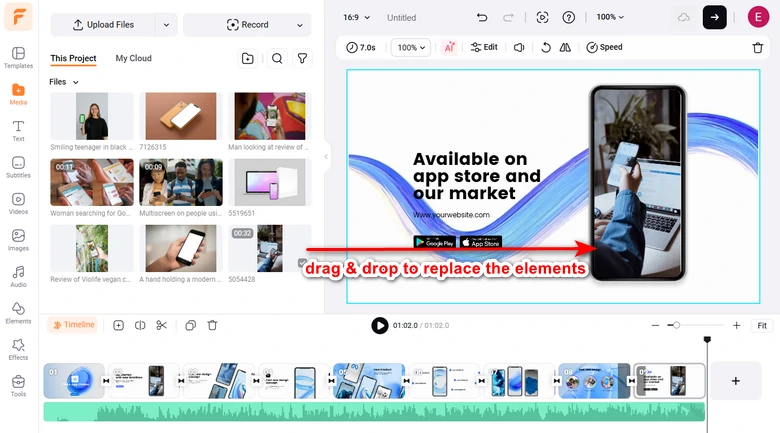Click the export arrow button
This screenshot has width=780, height=433.
coord(714,17)
